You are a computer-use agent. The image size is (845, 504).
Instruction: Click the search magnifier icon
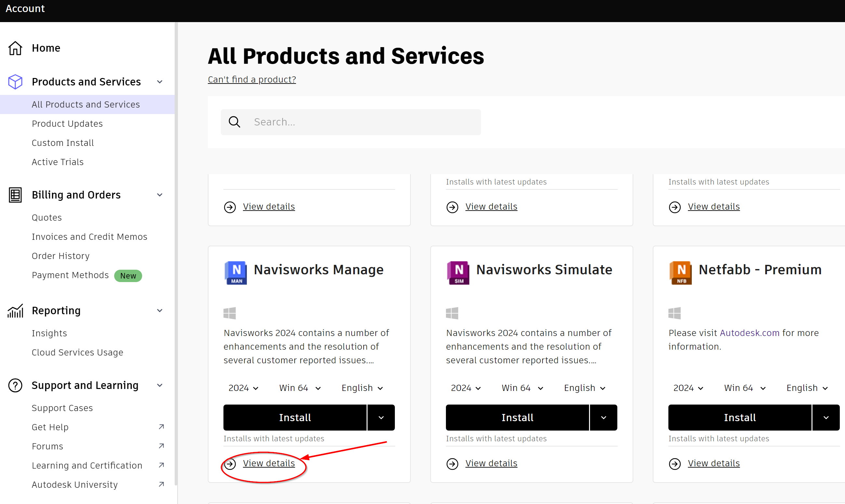click(x=235, y=122)
